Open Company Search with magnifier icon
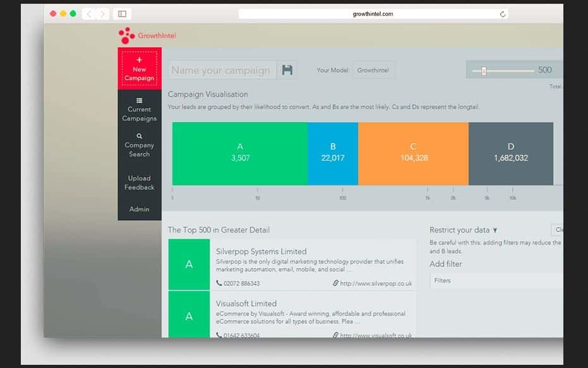Image resolution: width=588 pixels, height=368 pixels. pyautogui.click(x=139, y=145)
